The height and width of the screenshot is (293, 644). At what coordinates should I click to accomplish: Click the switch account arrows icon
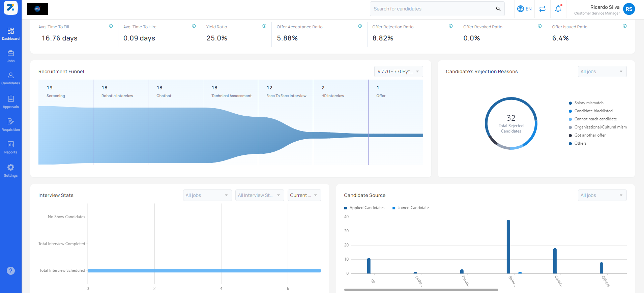coord(542,9)
